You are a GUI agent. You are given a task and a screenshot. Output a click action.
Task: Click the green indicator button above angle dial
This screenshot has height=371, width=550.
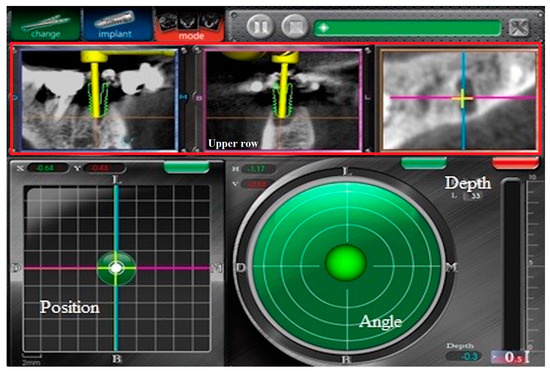pyautogui.click(x=424, y=163)
